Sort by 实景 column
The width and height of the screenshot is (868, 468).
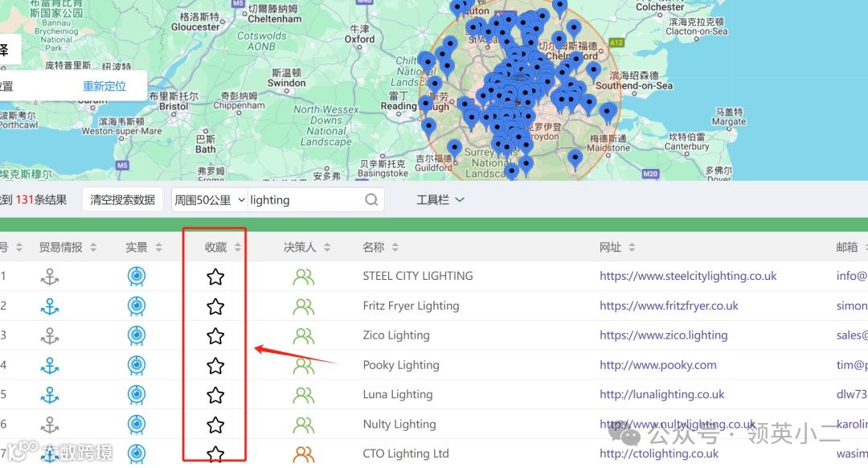[x=158, y=247]
